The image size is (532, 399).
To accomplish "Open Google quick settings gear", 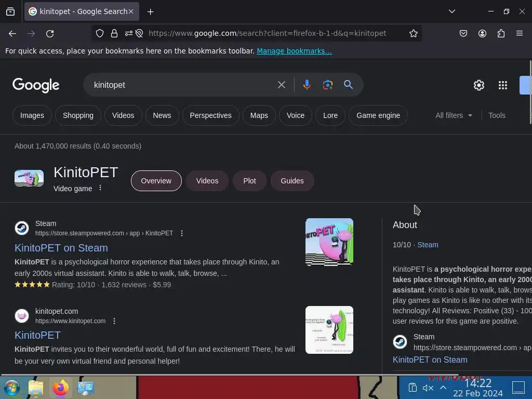I will pyautogui.click(x=478, y=85).
